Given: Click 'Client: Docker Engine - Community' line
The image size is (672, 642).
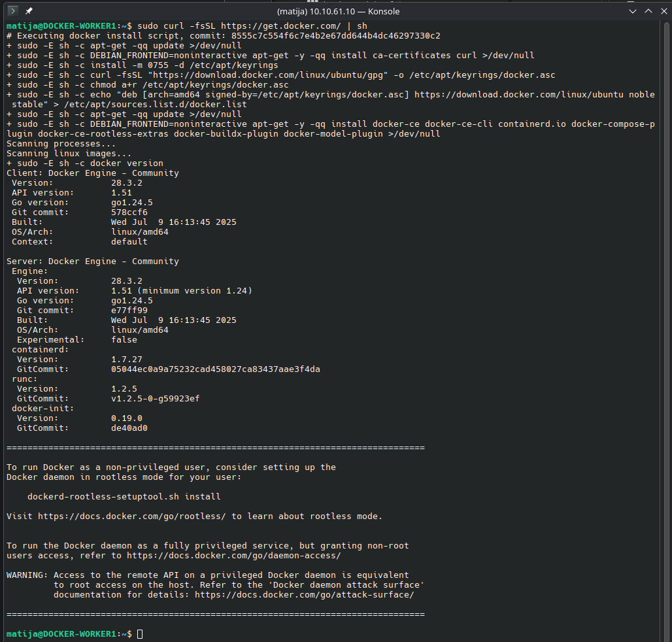Looking at the screenshot, I should (93, 173).
